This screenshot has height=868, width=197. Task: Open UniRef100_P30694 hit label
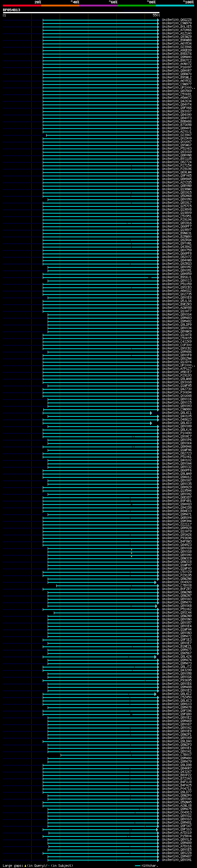pyautogui.click(x=177, y=392)
